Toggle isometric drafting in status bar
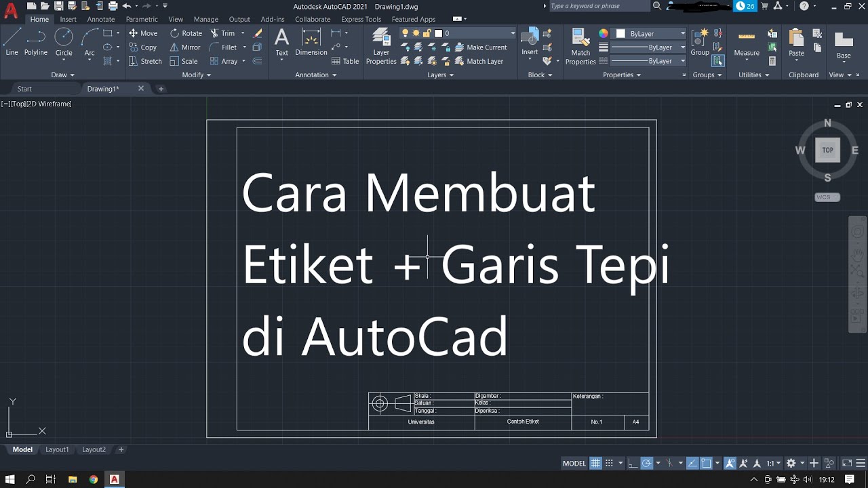Viewport: 868px width, 488px height. click(x=669, y=463)
